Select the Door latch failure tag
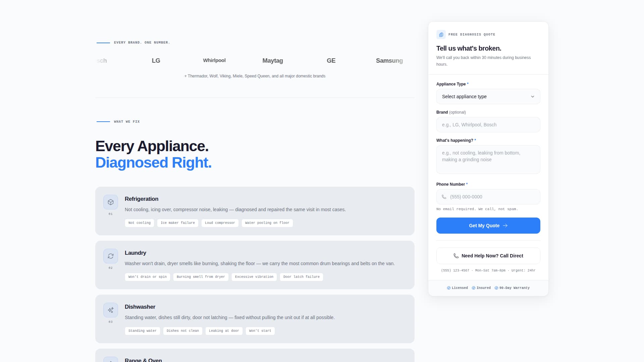This screenshot has width=644, height=362. pos(302,277)
